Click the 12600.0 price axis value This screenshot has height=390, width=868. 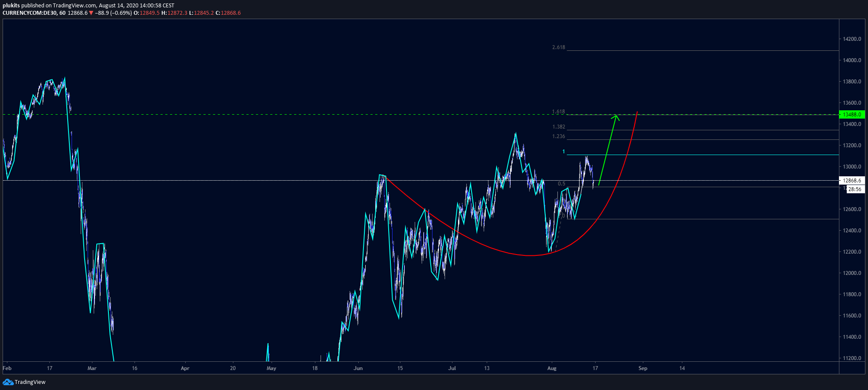click(x=852, y=209)
